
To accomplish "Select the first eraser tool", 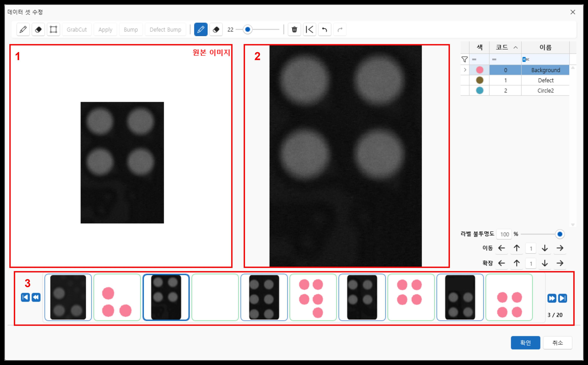I will click(38, 29).
